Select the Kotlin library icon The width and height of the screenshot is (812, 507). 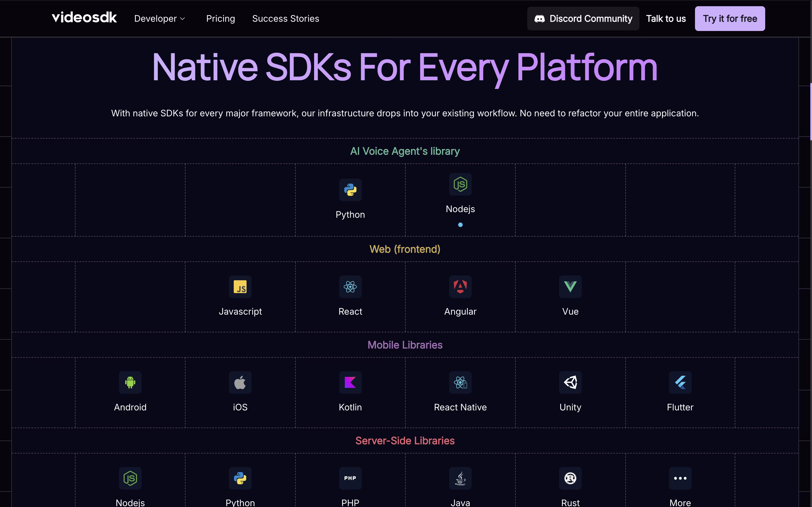pos(350,382)
